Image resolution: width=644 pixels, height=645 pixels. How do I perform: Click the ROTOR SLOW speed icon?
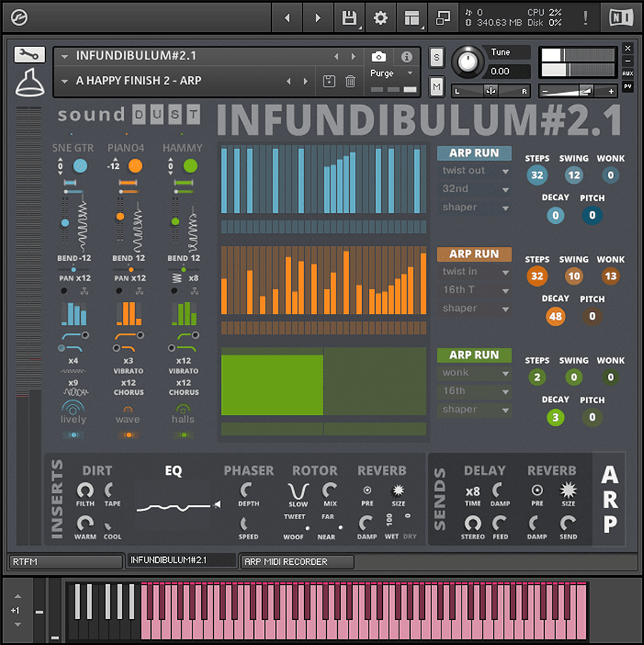pos(298,491)
